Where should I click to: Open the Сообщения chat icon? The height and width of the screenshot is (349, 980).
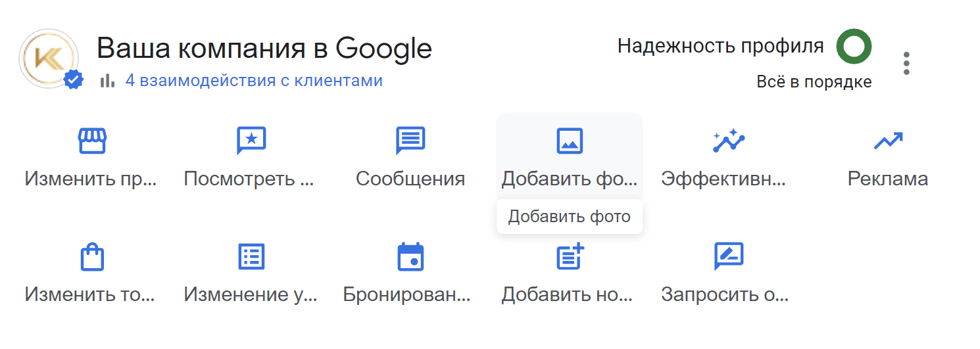click(410, 141)
